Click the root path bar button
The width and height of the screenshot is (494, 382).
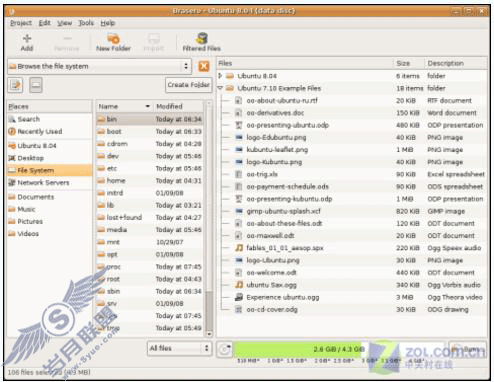tap(36, 85)
